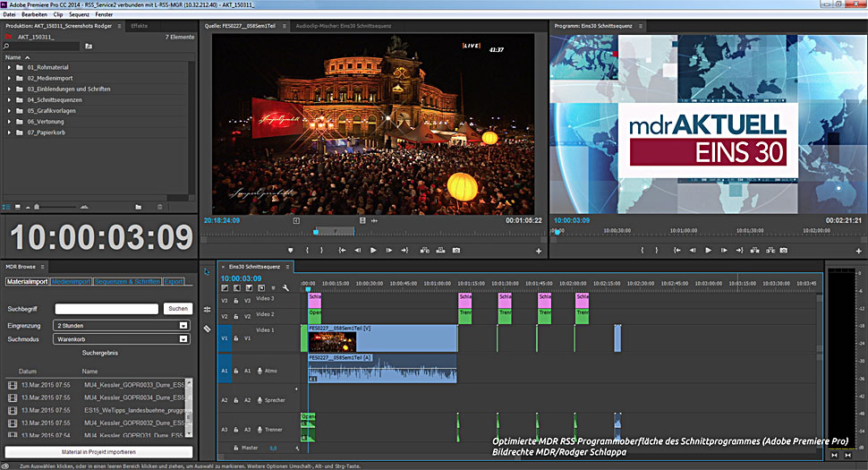The width and height of the screenshot is (868, 470).
Task: Export frame from Program monitor camera icon
Action: [784, 251]
